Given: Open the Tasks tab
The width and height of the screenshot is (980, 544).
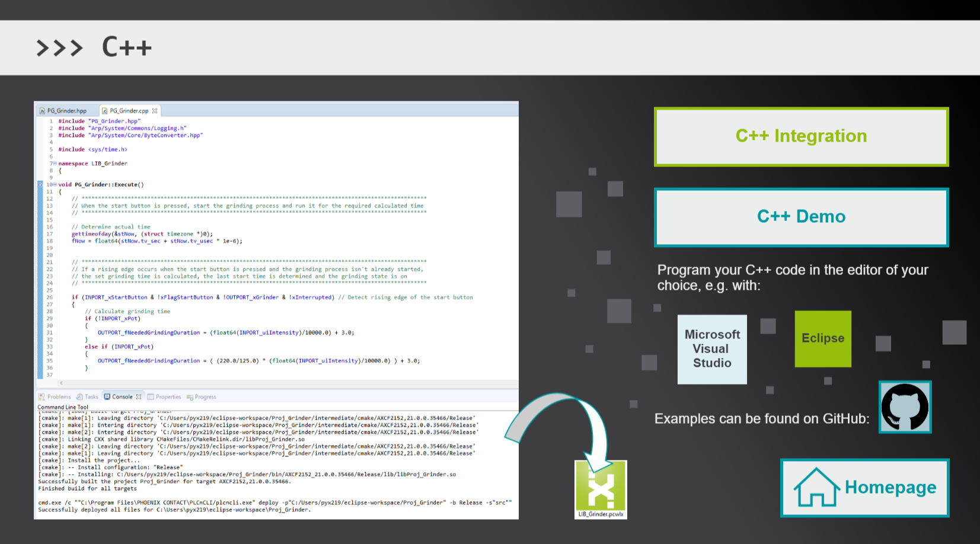Looking at the screenshot, I should pyautogui.click(x=87, y=397).
